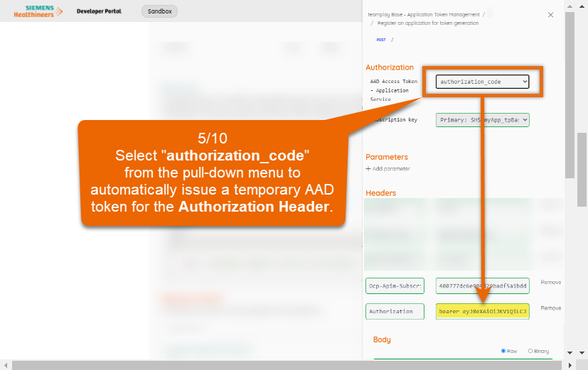Click the plus icon to add parameter

click(368, 169)
